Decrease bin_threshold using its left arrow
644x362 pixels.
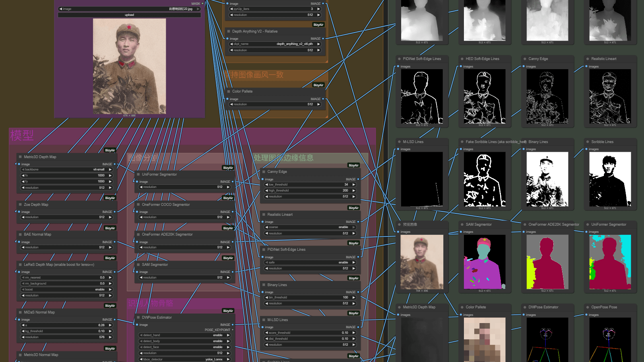point(266,298)
